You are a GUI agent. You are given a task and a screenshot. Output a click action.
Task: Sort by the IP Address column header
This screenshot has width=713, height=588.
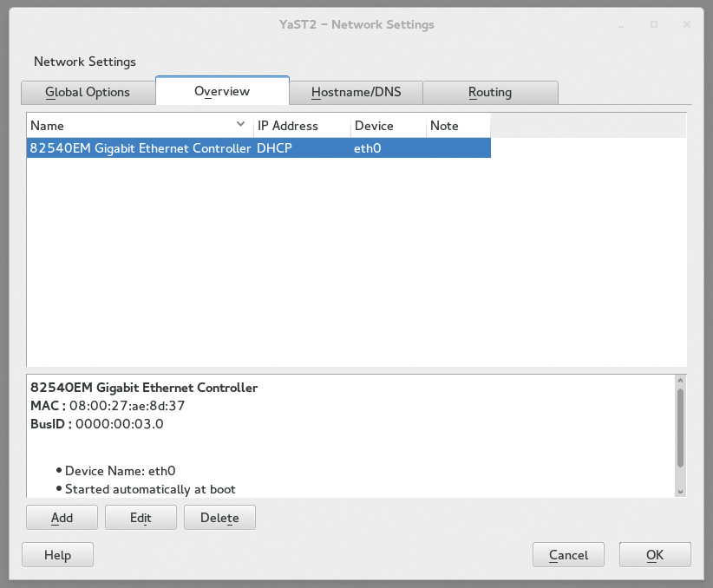(x=302, y=126)
